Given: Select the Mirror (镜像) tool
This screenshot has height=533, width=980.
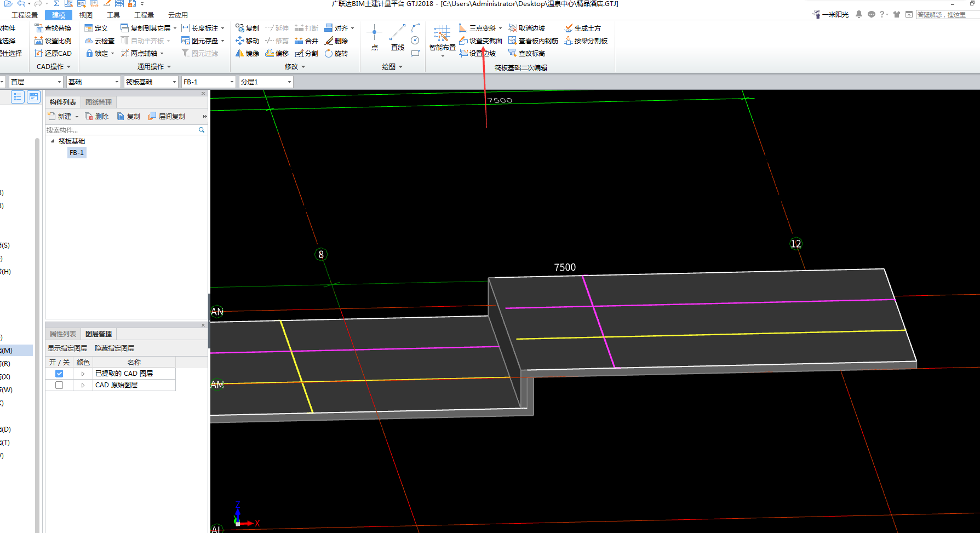Looking at the screenshot, I should click(247, 53).
